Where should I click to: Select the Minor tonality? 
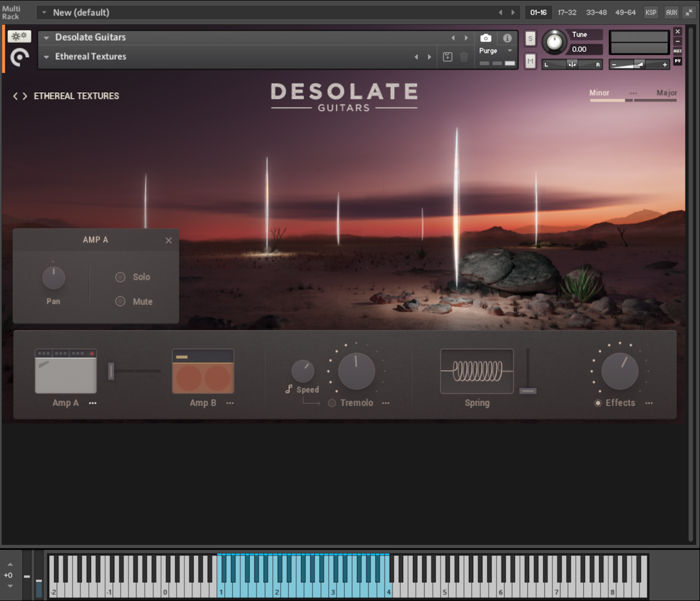point(599,93)
